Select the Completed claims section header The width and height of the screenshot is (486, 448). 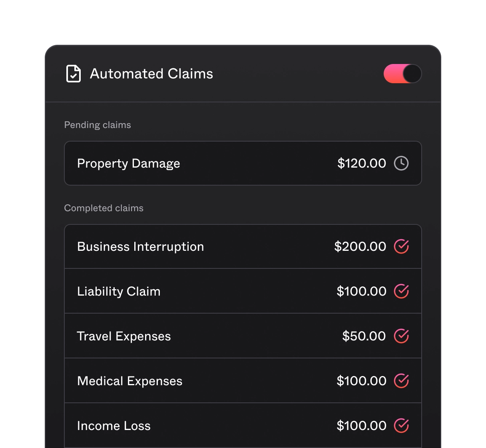point(104,208)
